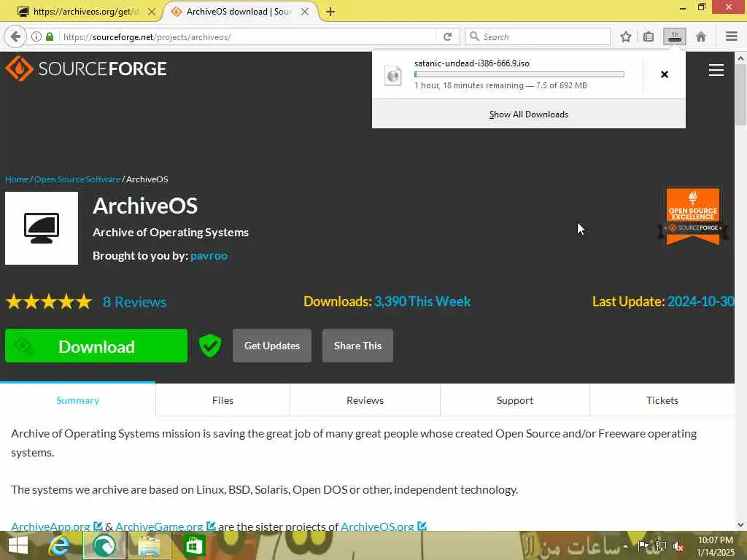Click the green verified shield icon
This screenshot has height=560, width=747.
pos(210,345)
